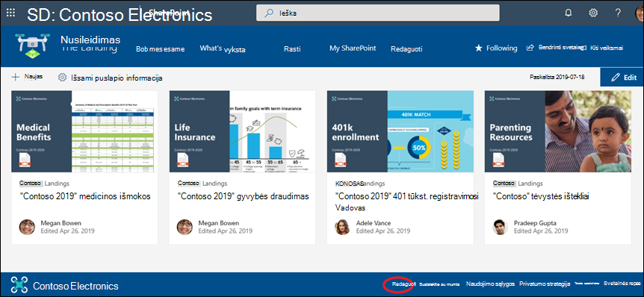Click Redaguoti in the top navigation

pyautogui.click(x=406, y=49)
